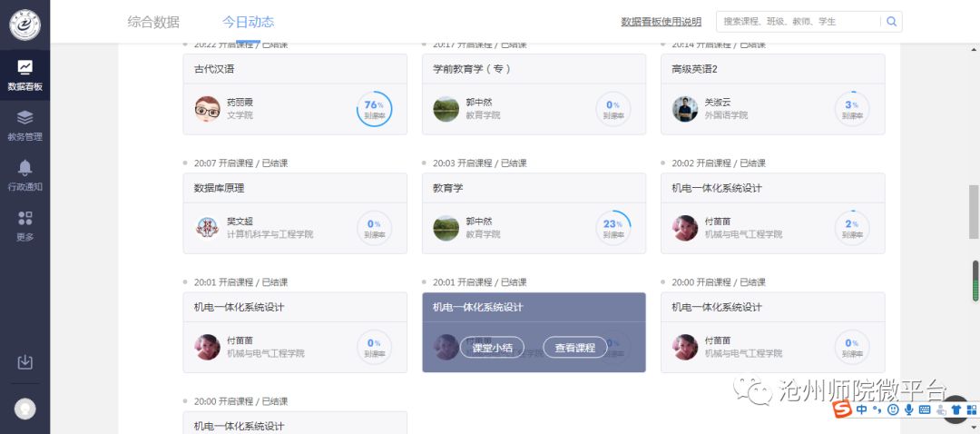Open the 数据看板 dashboard icon in sidebar
Screen dimensions: 980x434
(x=25, y=75)
